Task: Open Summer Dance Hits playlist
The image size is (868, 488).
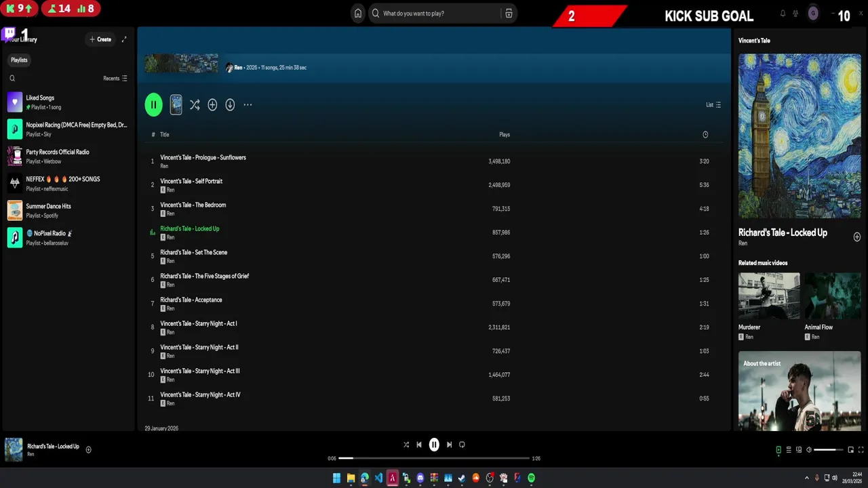Action: pos(68,211)
